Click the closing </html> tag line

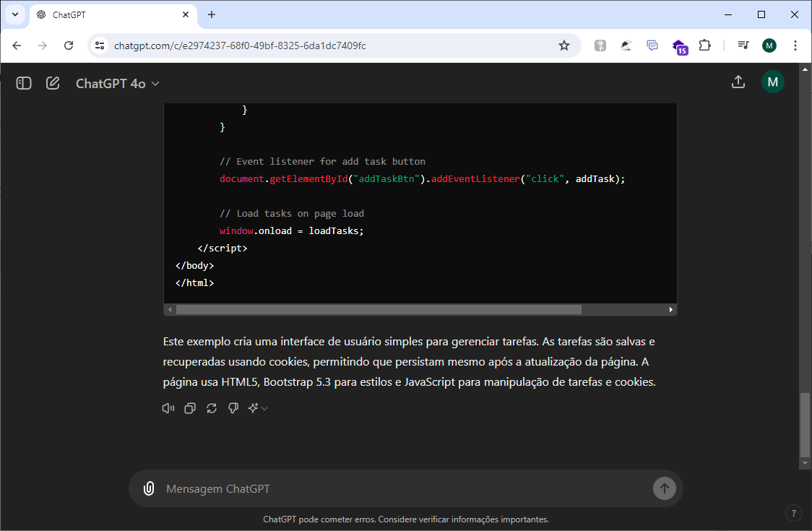[194, 283]
